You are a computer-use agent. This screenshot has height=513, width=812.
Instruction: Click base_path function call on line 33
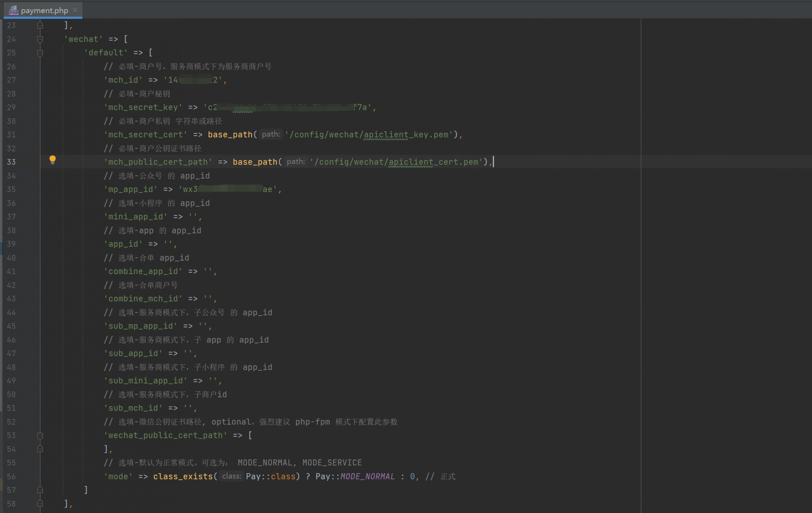(255, 162)
